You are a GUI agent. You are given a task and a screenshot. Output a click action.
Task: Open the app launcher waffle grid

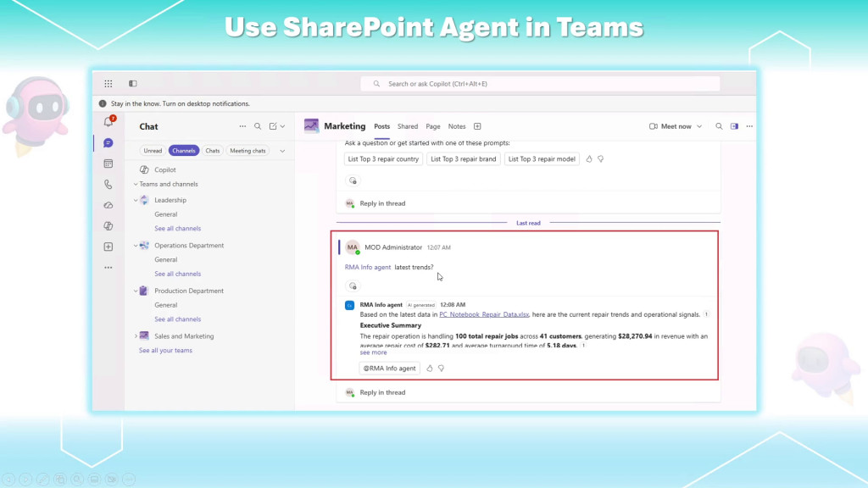pos(108,84)
